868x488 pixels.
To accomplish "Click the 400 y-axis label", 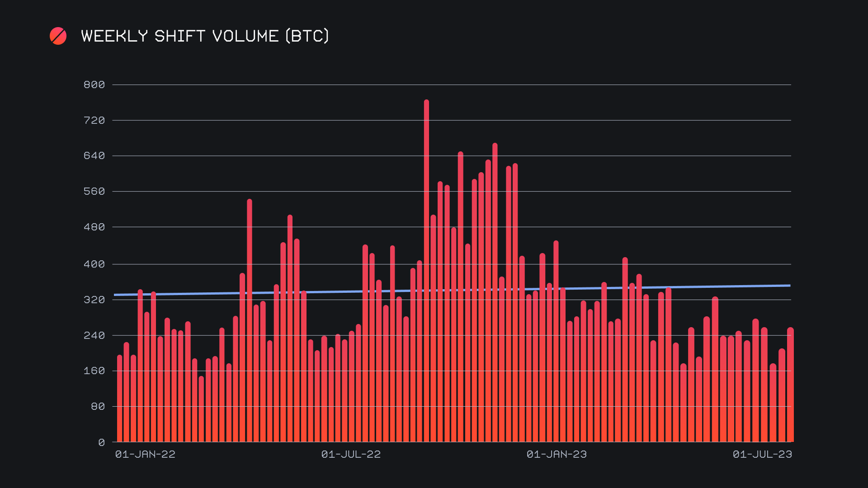I will [94, 264].
